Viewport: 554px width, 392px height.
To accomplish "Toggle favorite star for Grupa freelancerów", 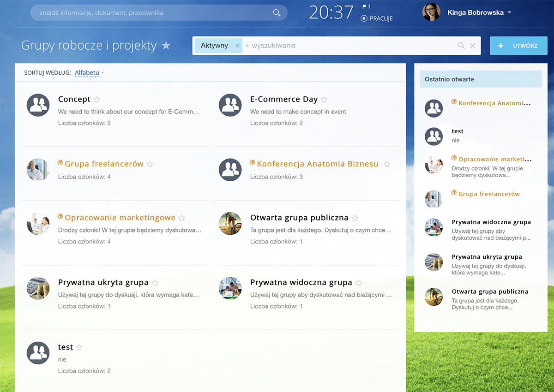I will coord(150,164).
